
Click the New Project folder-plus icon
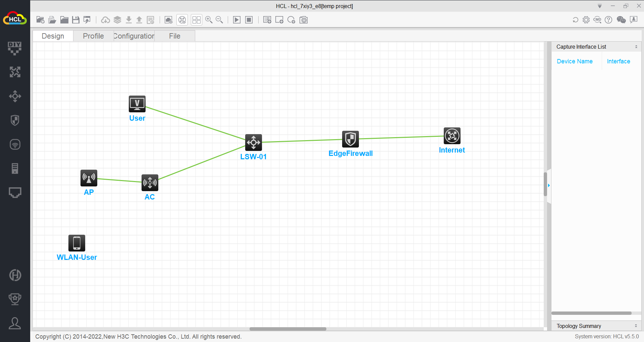pyautogui.click(x=40, y=20)
